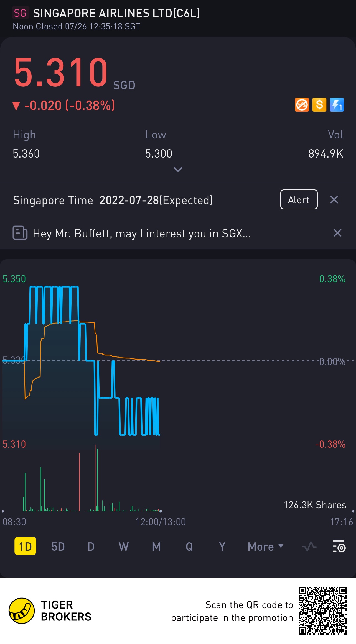The image size is (356, 644).
Task: Dismiss the Singapore Time earnings notice
Action: (334, 199)
